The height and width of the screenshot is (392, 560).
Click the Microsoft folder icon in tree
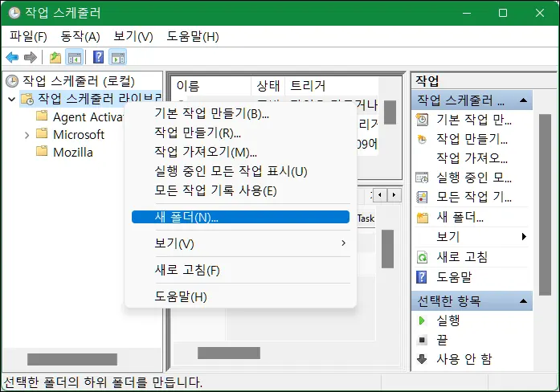pyautogui.click(x=42, y=133)
